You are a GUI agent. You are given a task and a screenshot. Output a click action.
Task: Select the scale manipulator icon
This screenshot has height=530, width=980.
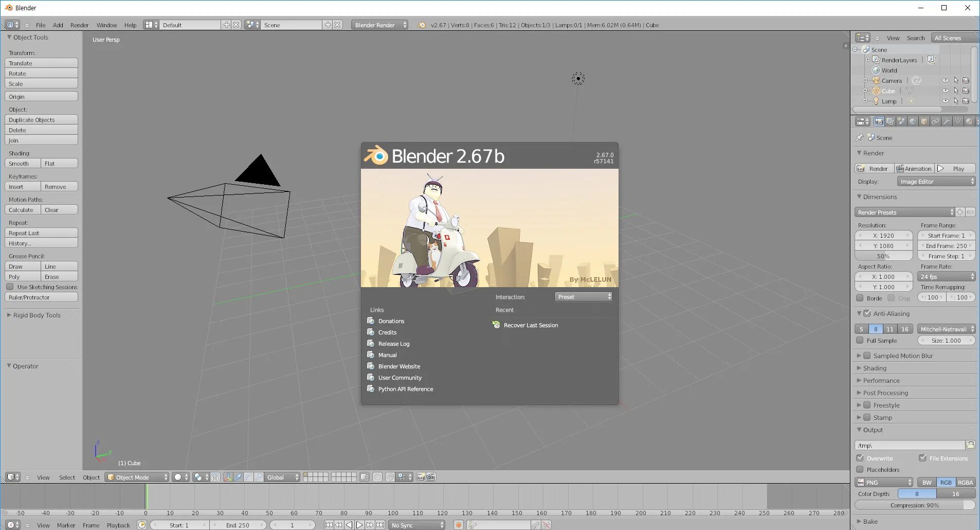coord(259,478)
